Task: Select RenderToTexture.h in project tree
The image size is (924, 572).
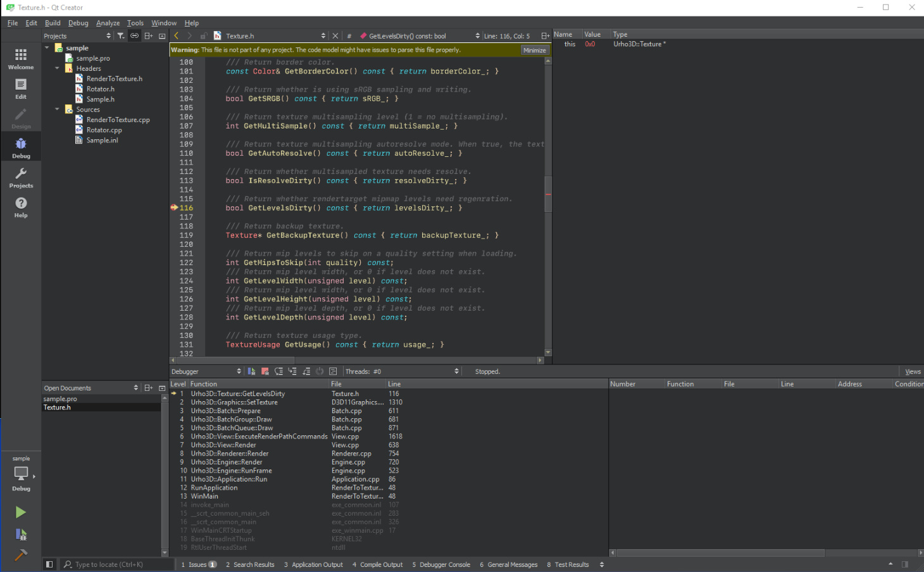Action: [x=115, y=78]
